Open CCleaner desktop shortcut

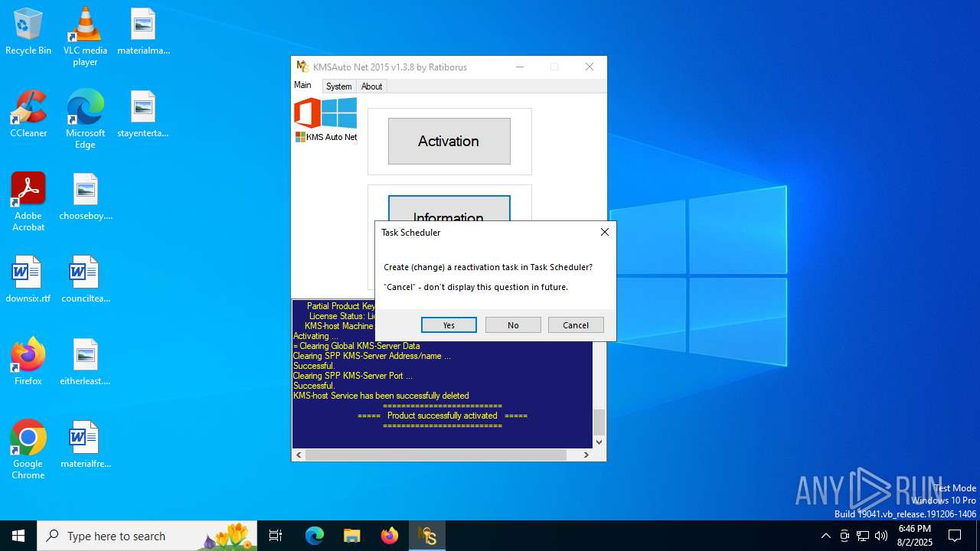pos(28,114)
